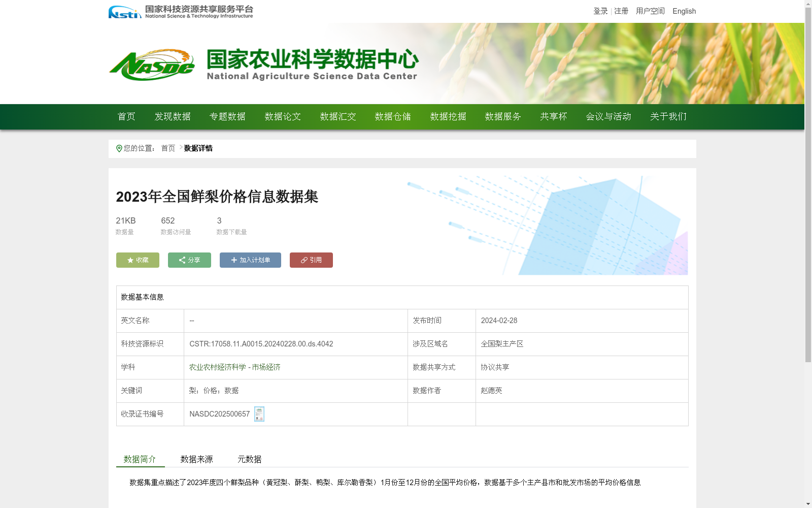Viewport: 812px width, 508px height.
Task: Open 用户空间 link
Action: (650, 11)
